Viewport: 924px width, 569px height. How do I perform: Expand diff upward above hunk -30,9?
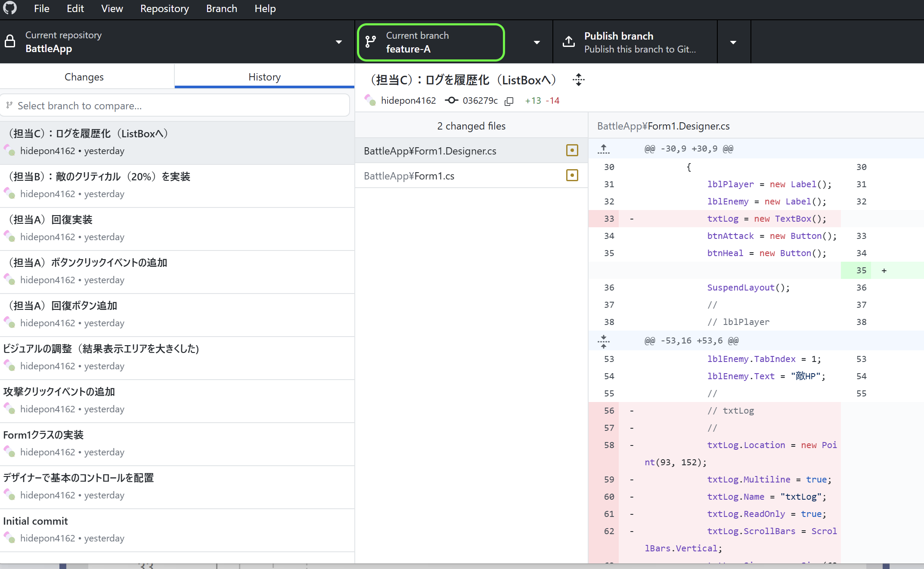(603, 149)
